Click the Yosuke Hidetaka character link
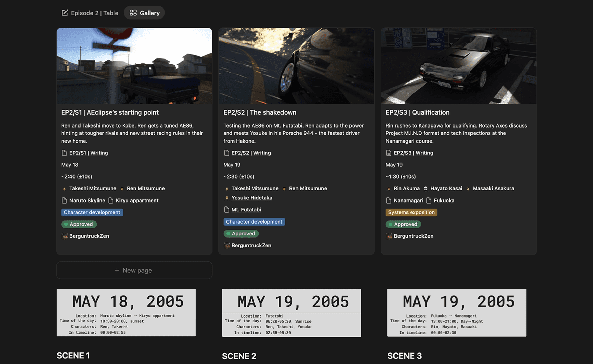The height and width of the screenshot is (364, 593). click(x=252, y=198)
